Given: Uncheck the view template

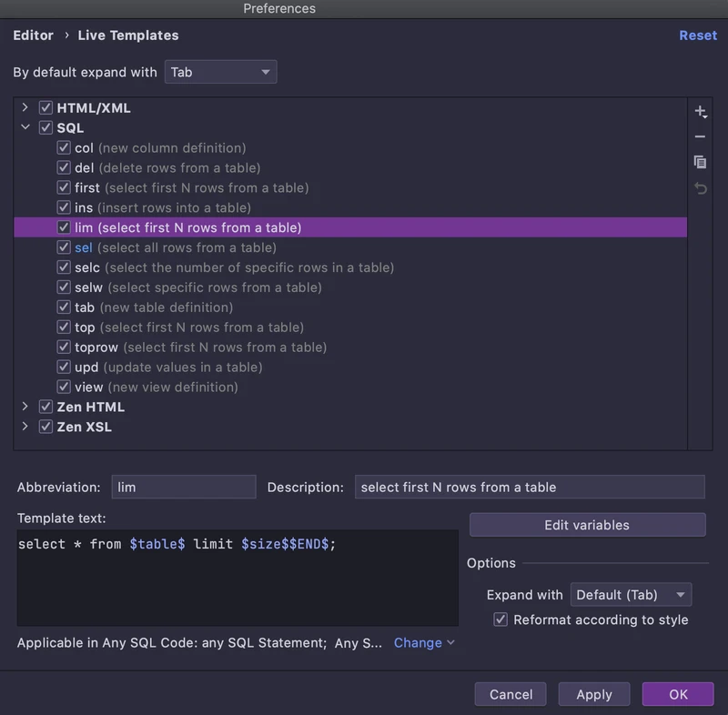Looking at the screenshot, I should (x=64, y=387).
